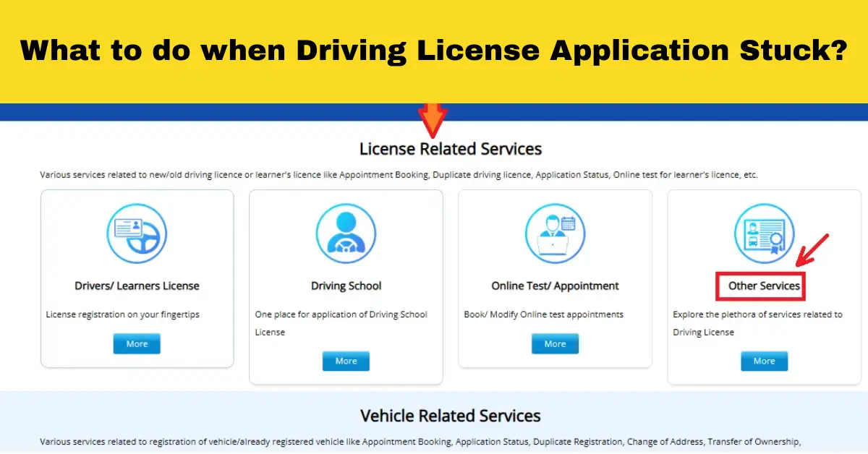Viewport: 868px width, 454px height.
Task: Open the Drivers/ Learners License title
Action: [x=137, y=286]
